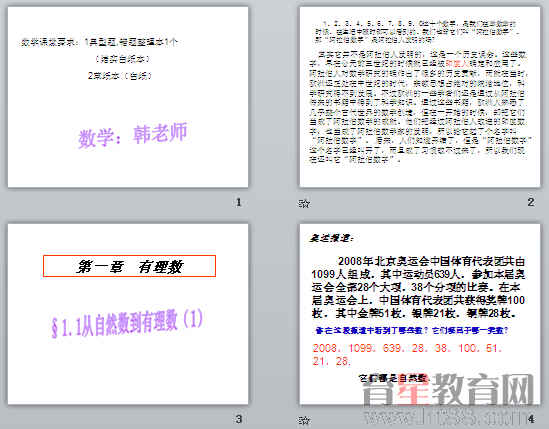The width and height of the screenshot is (549, 429).
Task: Click the bold 2008年北京奥运会 paragraph
Action: [418, 287]
